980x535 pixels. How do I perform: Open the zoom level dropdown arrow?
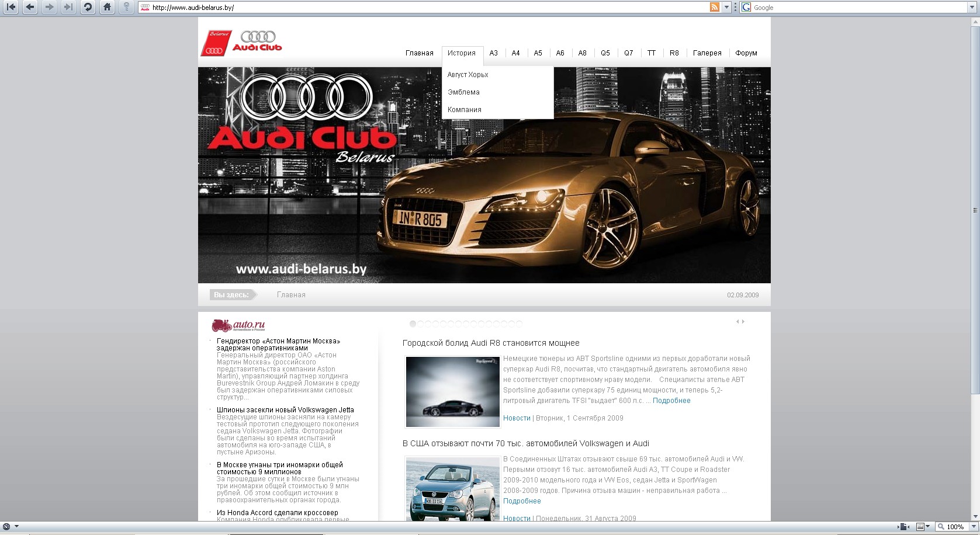(972, 527)
